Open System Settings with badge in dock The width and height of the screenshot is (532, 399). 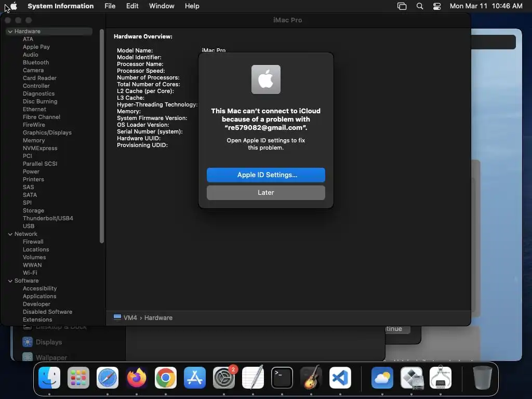pos(224,378)
